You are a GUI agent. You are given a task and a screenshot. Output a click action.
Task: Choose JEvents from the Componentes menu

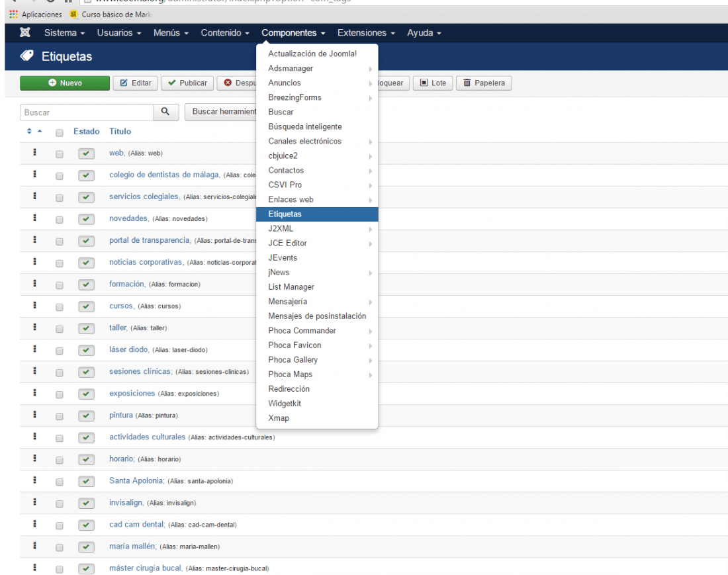click(317, 257)
